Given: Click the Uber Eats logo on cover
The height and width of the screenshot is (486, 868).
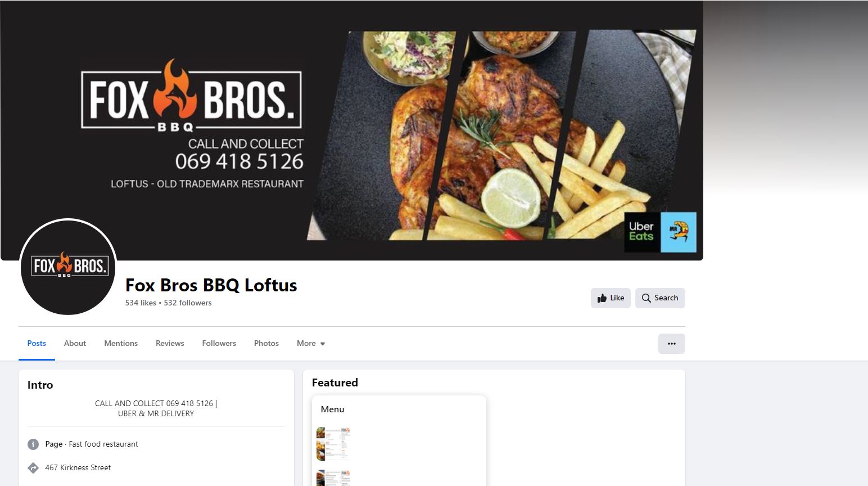Looking at the screenshot, I should click(642, 231).
